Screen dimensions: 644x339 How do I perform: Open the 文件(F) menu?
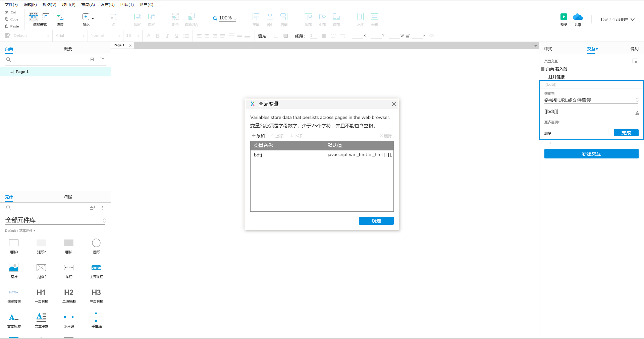11,5
